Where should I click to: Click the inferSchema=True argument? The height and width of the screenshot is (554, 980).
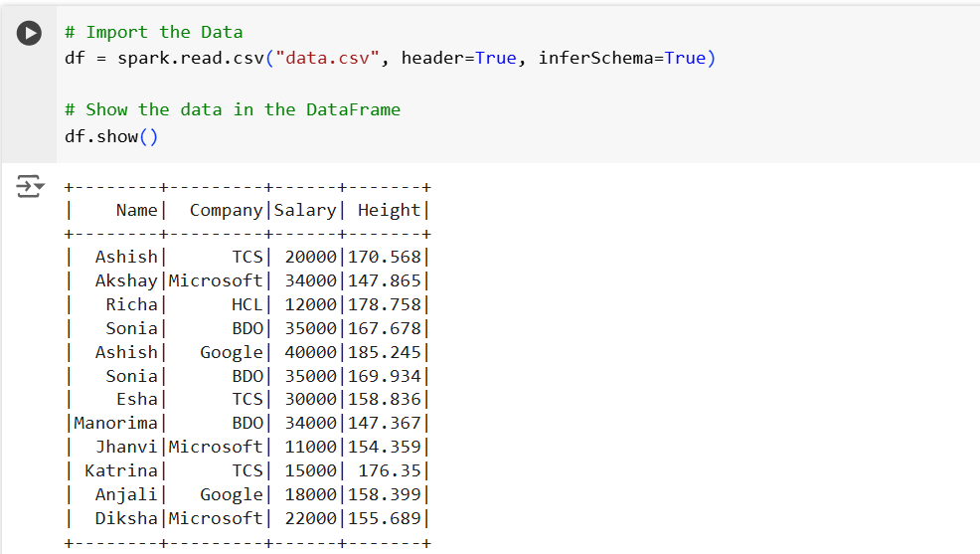coord(621,58)
